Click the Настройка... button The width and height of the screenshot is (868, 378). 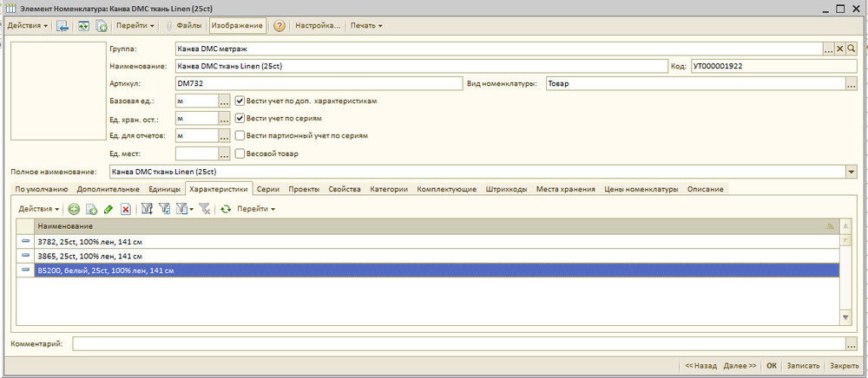pyautogui.click(x=317, y=25)
